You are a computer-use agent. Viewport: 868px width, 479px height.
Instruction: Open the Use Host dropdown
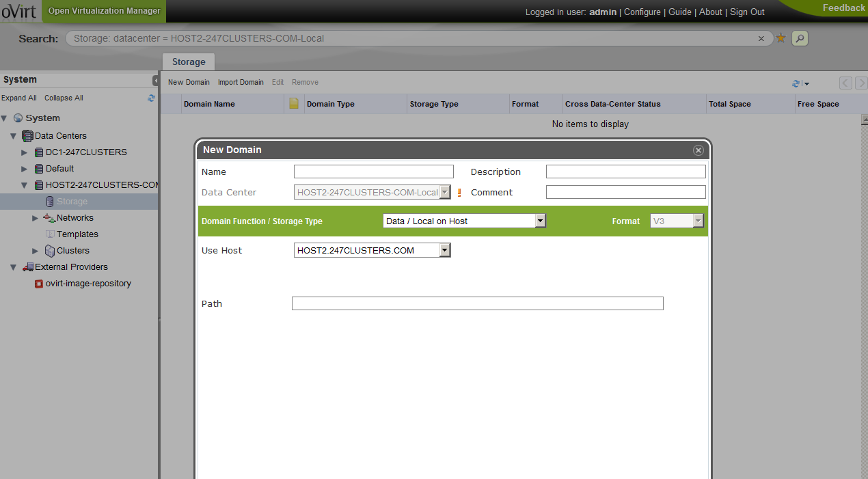[x=444, y=251]
